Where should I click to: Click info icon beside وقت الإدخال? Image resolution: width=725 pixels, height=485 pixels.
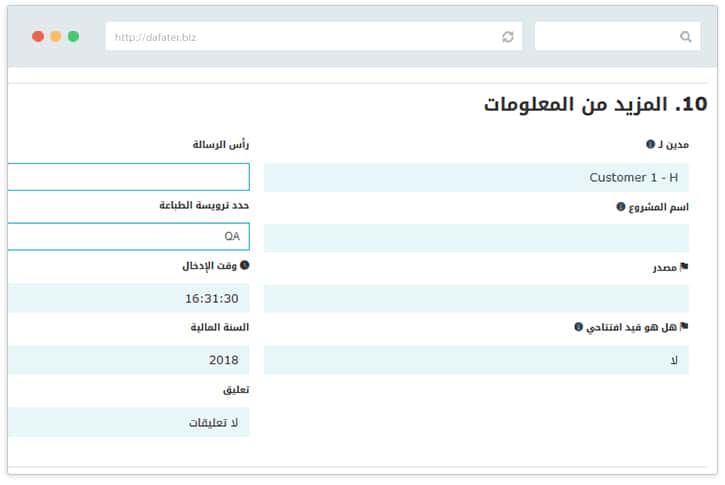point(244,266)
